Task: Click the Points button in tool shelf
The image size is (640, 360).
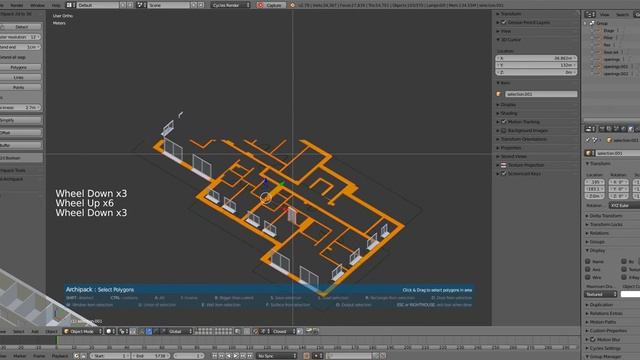Action: [x=19, y=87]
